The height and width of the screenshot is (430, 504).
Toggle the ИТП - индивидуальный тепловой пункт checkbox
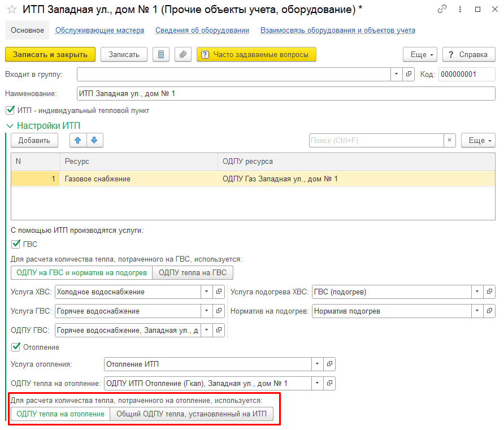[x=10, y=110]
